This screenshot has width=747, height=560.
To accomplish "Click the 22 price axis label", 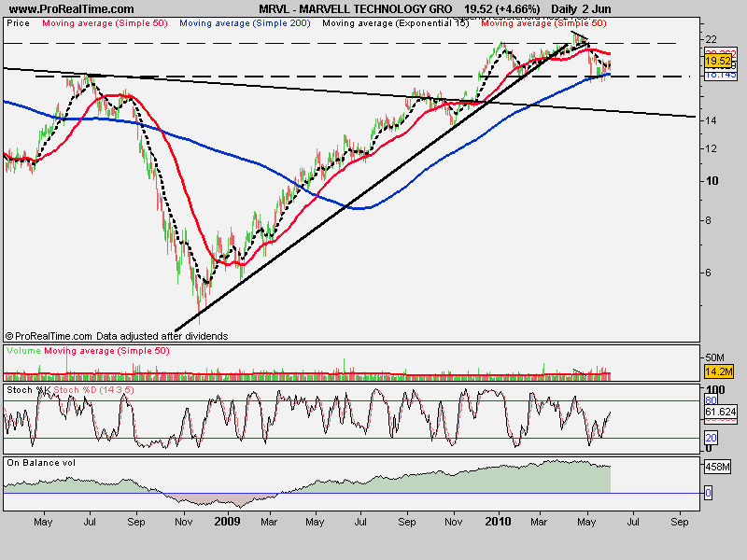I will (x=711, y=39).
